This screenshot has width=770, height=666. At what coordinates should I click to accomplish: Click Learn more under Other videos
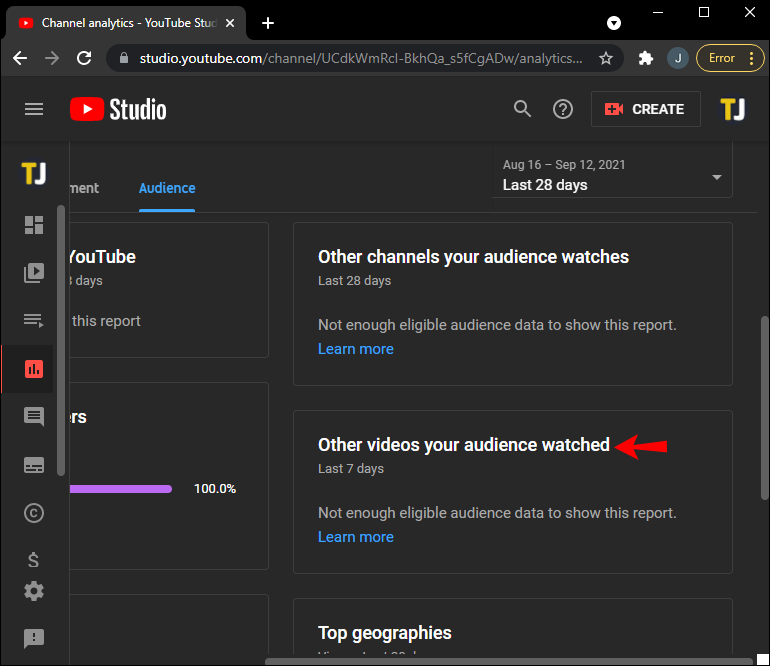tap(355, 537)
